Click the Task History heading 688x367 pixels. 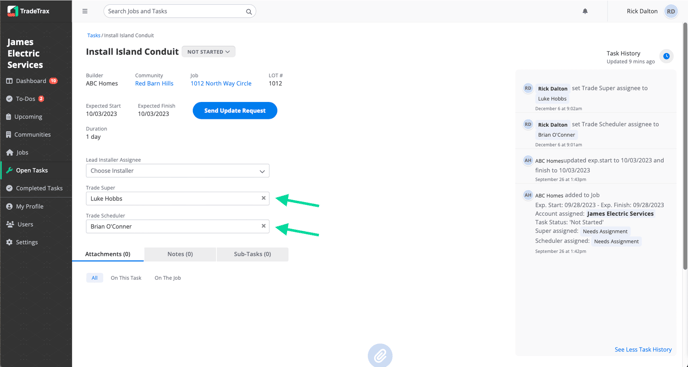pos(623,53)
